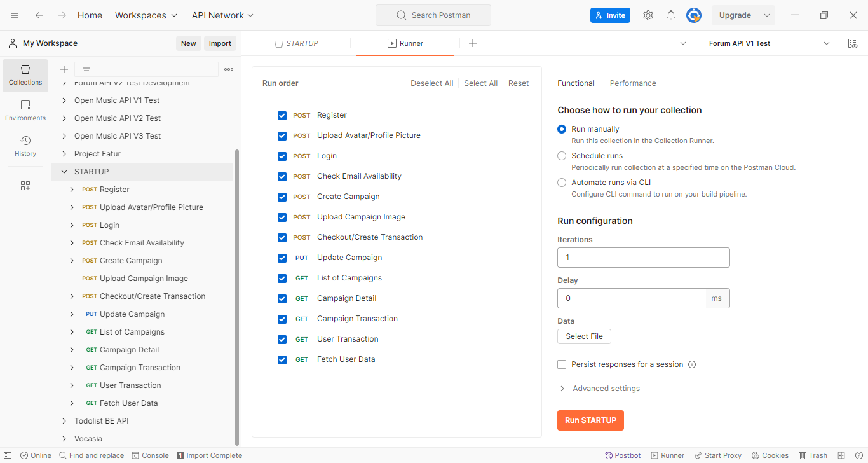Go forward with the right arrow
Image resolution: width=868 pixels, height=463 pixels.
(62, 15)
